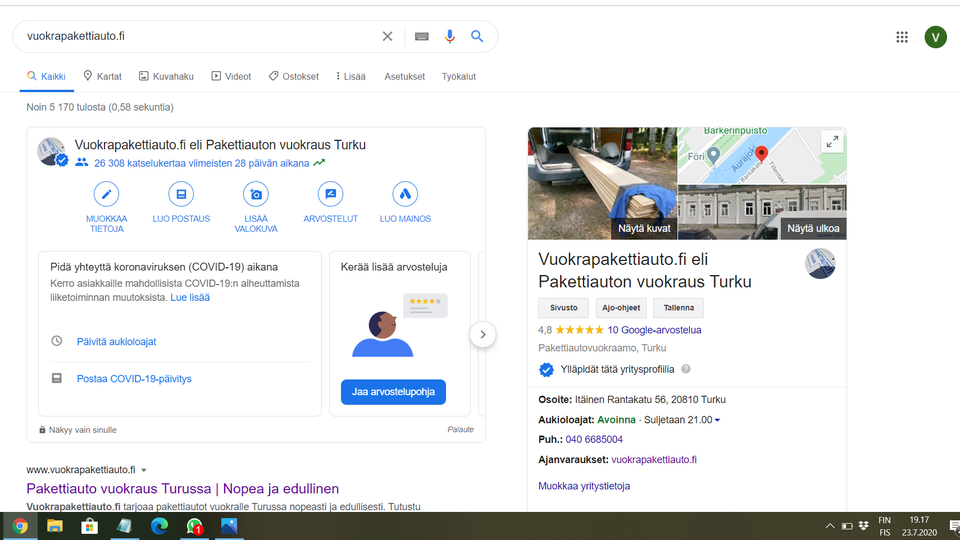Show next card with right arrow
This screenshot has height=540, width=960.
coord(483,334)
